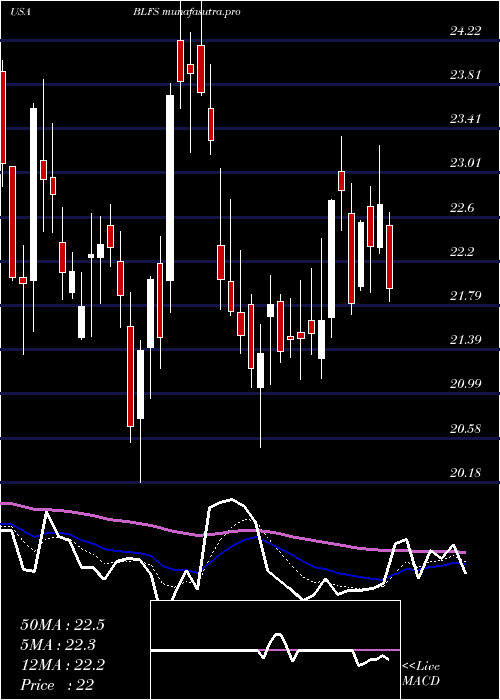This screenshot has width=500, height=700.
Task: Click the <<Live MACD label
Action: pyautogui.click(x=421, y=673)
